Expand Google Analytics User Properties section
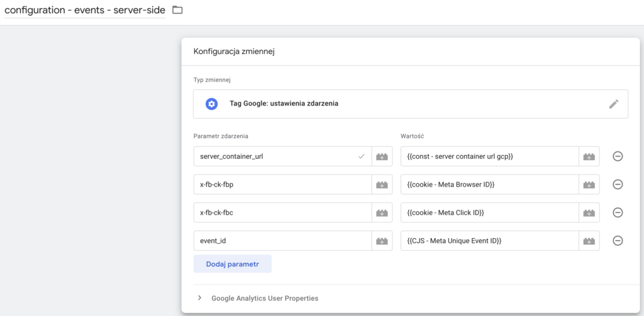This screenshot has height=316, width=644. pyautogui.click(x=200, y=298)
